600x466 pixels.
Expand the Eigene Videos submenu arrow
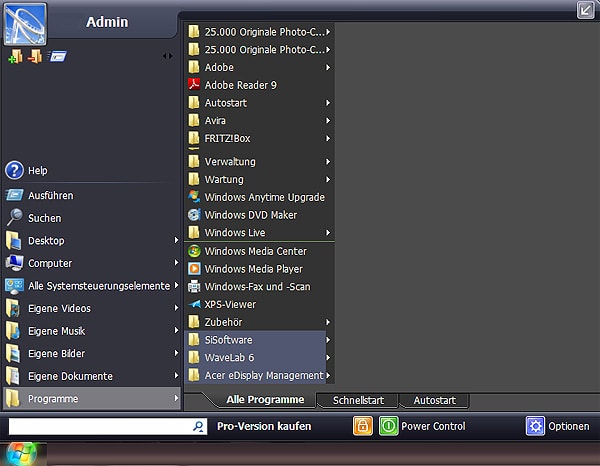tap(176, 308)
